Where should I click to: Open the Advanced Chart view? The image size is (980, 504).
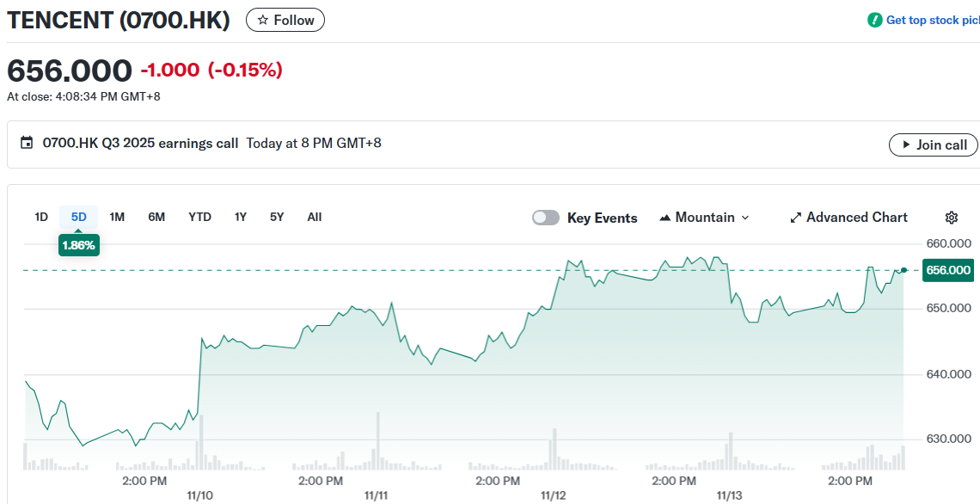(848, 218)
